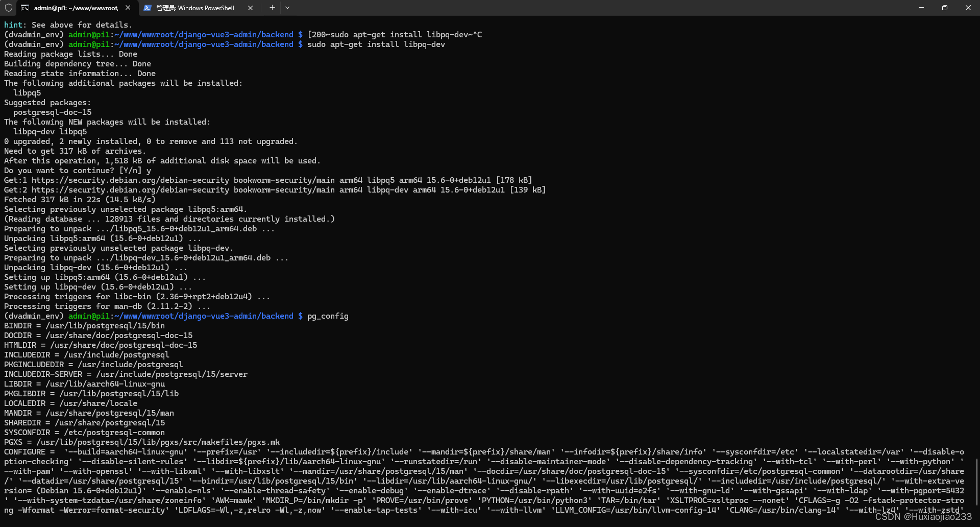Click 'Setting up libpq-dev (15.6-0+deb12u1)' line
The width and height of the screenshot is (980, 527).
[98, 287]
